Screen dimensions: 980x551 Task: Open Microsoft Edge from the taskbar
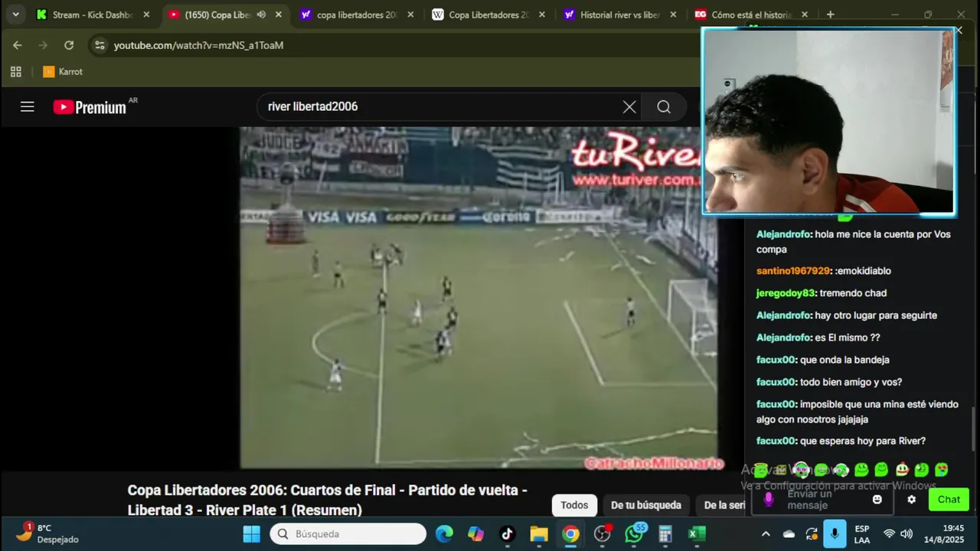click(x=444, y=534)
